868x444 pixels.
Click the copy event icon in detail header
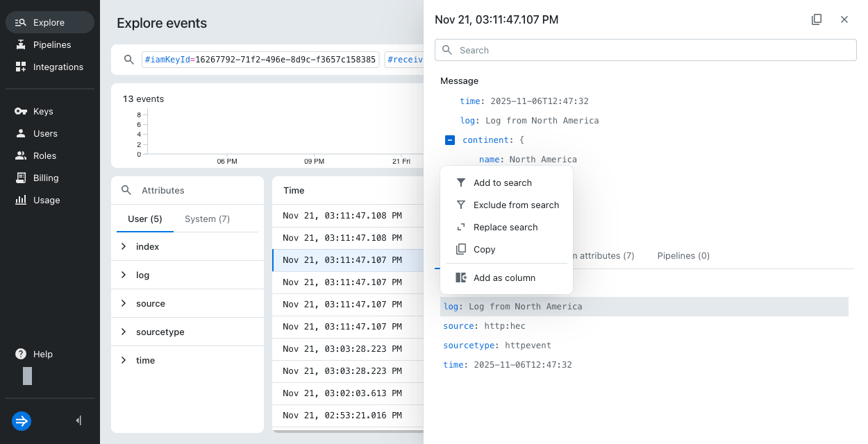(x=817, y=19)
